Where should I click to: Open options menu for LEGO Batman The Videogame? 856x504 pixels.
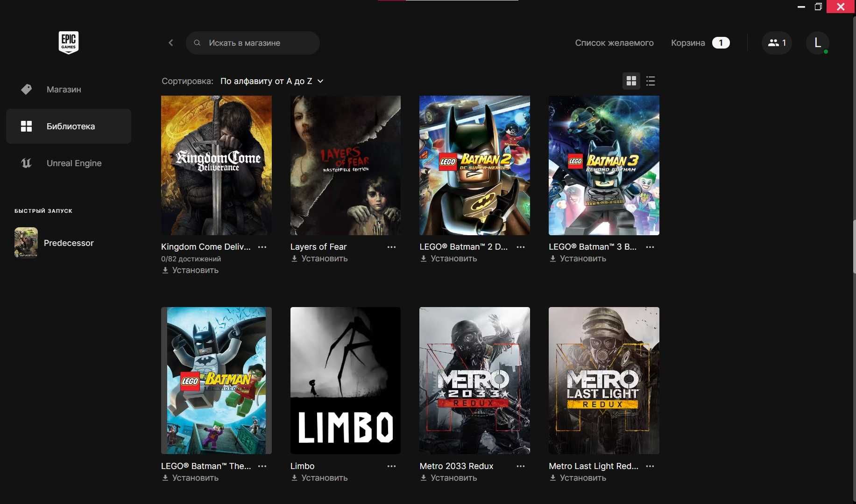click(x=262, y=466)
